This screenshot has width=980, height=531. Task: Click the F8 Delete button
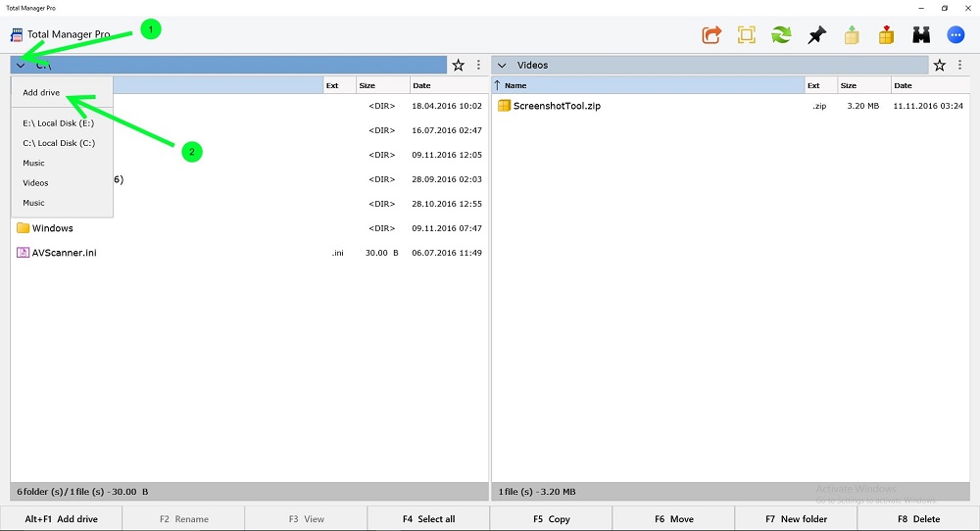(x=919, y=519)
